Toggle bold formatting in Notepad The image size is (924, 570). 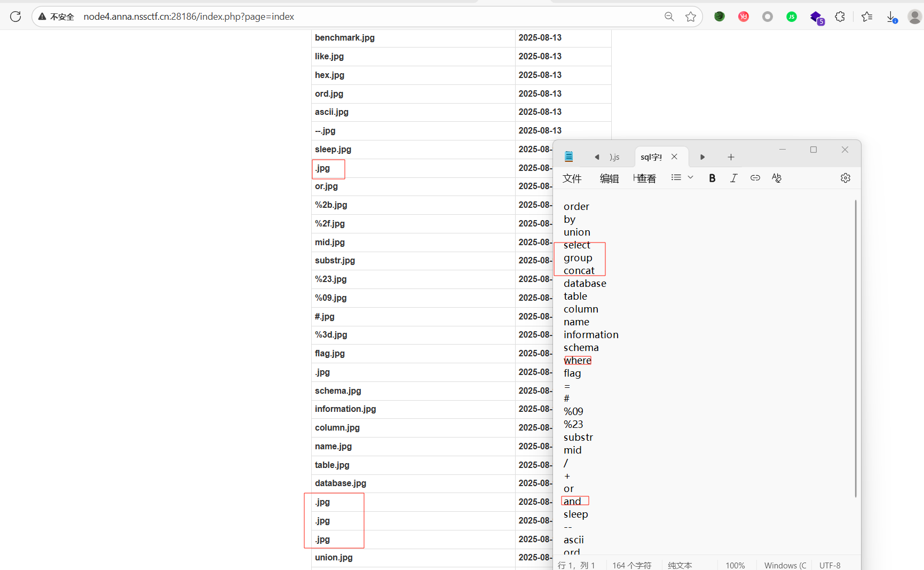coord(712,178)
